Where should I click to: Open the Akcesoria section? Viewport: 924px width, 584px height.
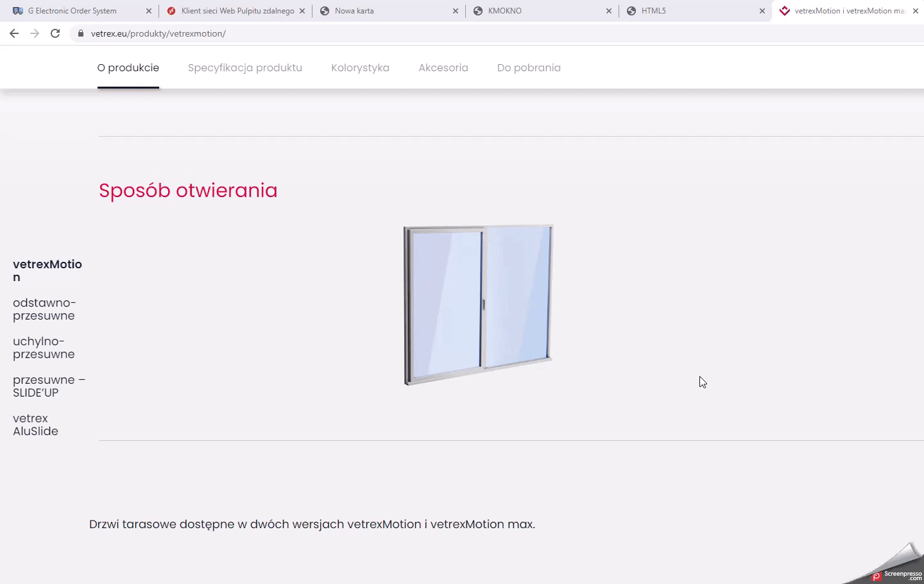(x=443, y=67)
